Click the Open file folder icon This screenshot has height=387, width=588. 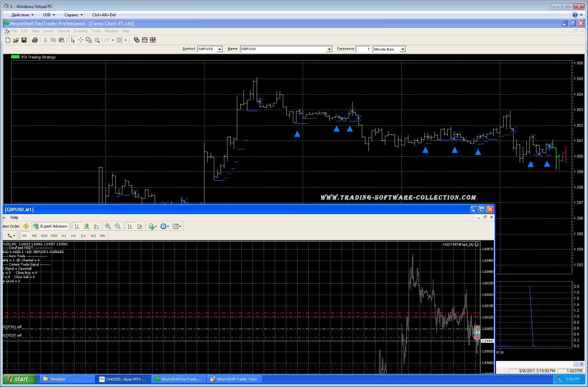(x=16, y=40)
